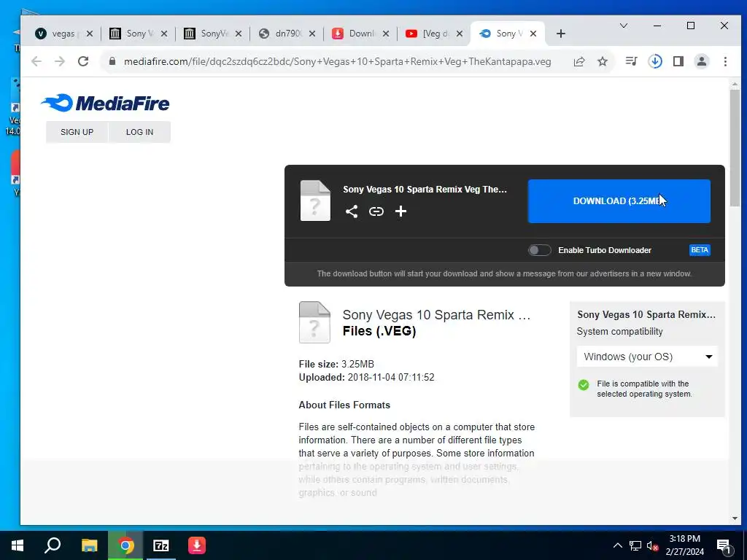
Task: Open Chrome media controls icon
Action: point(631,61)
